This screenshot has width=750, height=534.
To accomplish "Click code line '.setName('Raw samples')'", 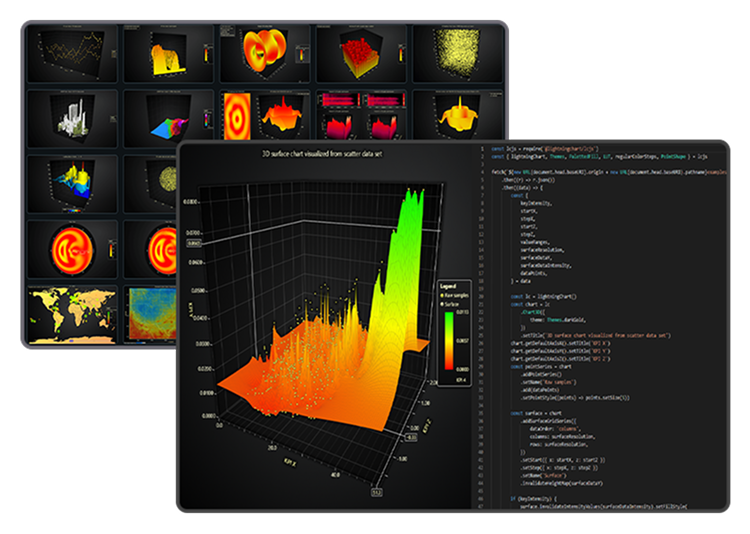I will [548, 382].
